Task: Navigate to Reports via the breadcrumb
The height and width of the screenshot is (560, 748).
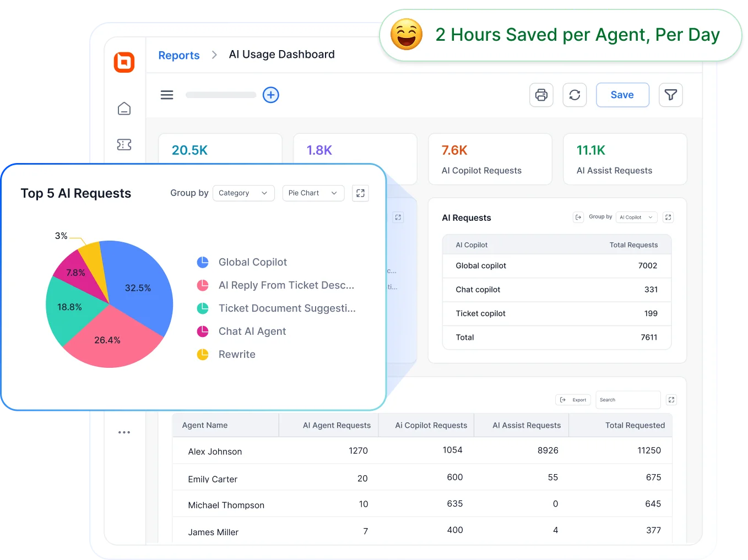Action: (x=178, y=55)
